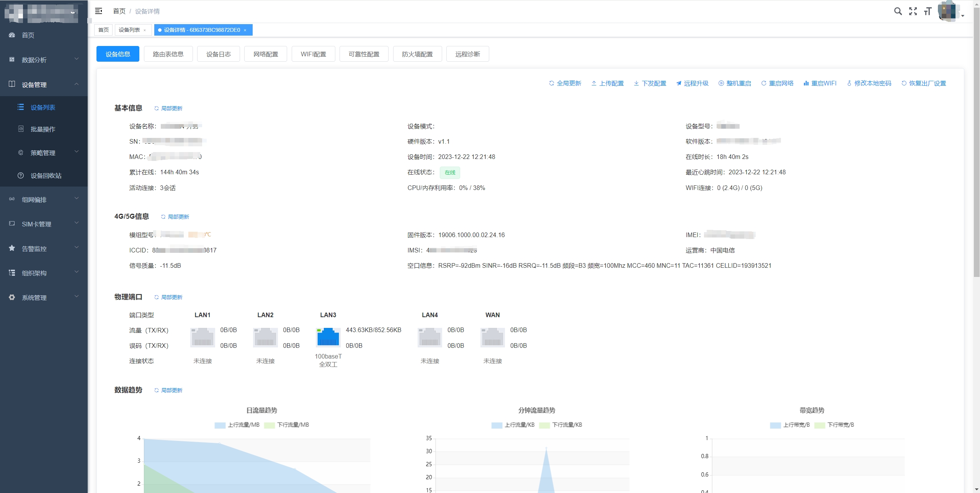Image resolution: width=980 pixels, height=493 pixels.
Task: Toggle 上行流量/KB legend swatch
Action: [x=497, y=425]
